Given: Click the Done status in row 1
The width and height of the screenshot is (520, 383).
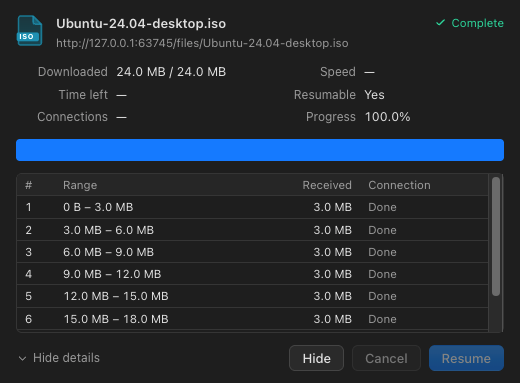Looking at the screenshot, I should [382, 207].
